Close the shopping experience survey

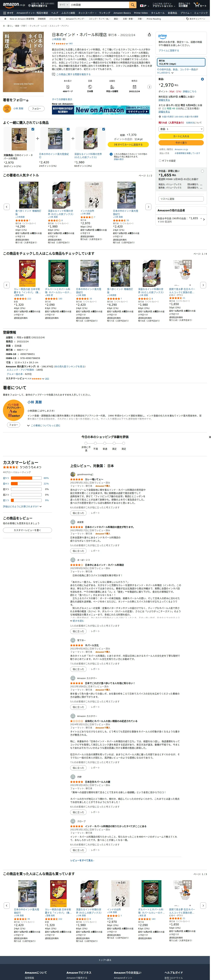click(x=210, y=437)
